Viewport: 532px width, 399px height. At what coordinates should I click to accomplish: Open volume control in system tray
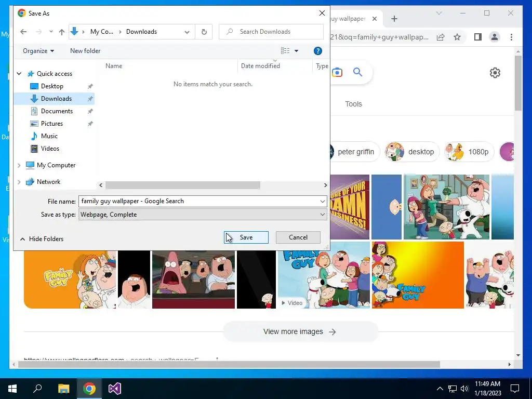pyautogui.click(x=465, y=389)
